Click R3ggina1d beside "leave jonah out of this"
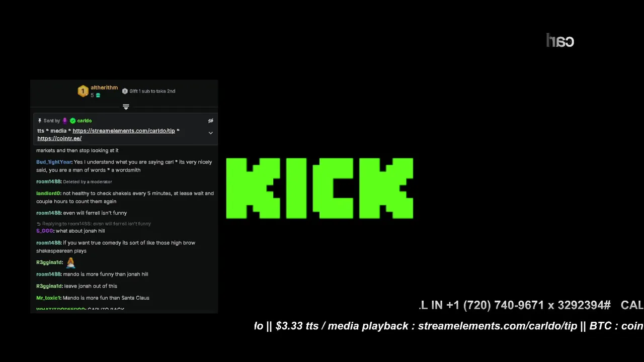Viewport: 644px width, 362px height. 49,286
